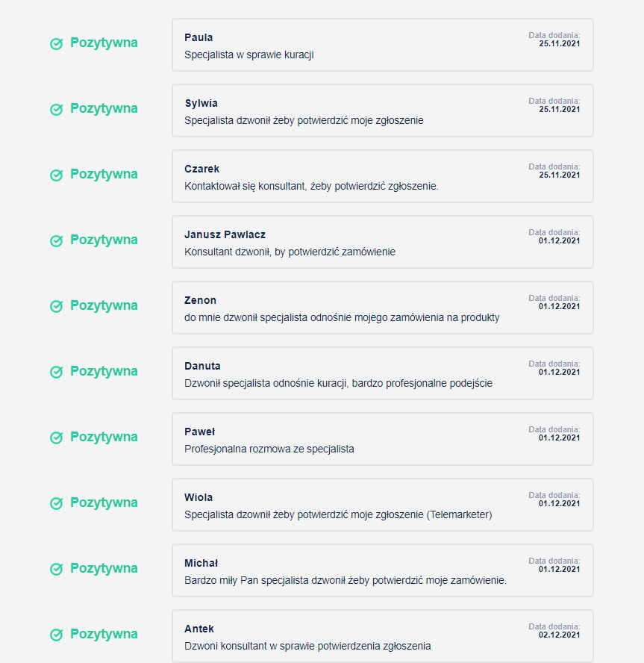Click the date 02.12.2021 on Antek's review
The height and width of the screenshot is (663, 644).
[x=559, y=635]
